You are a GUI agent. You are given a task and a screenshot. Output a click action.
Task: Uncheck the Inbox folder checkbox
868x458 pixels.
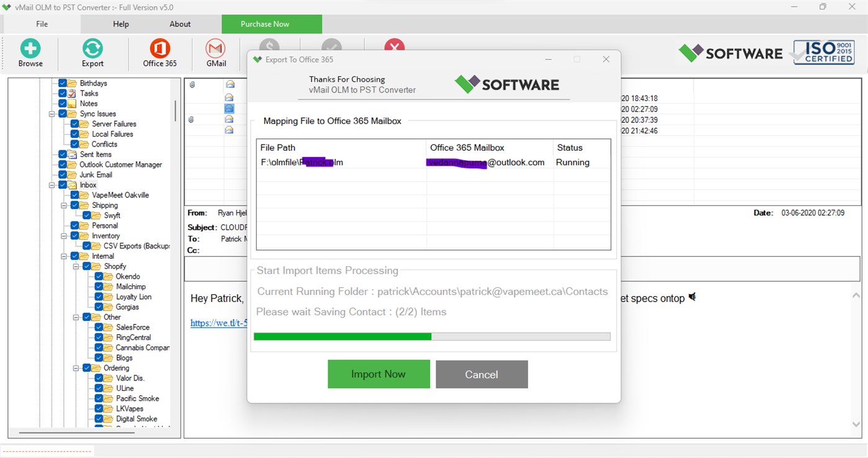[63, 184]
